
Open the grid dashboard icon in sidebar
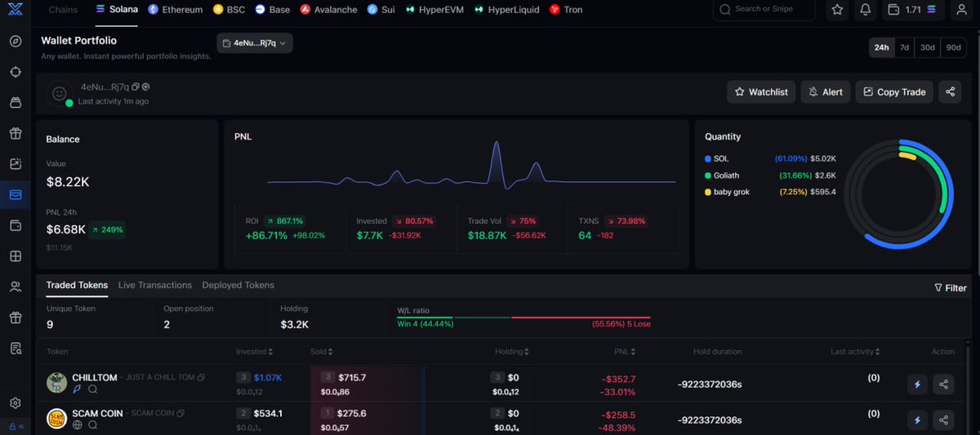(x=16, y=256)
